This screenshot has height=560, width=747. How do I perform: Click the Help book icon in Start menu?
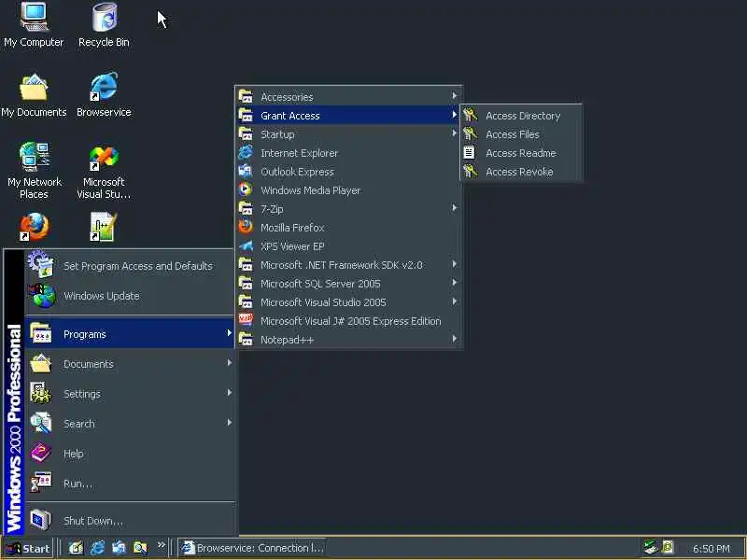(x=41, y=453)
